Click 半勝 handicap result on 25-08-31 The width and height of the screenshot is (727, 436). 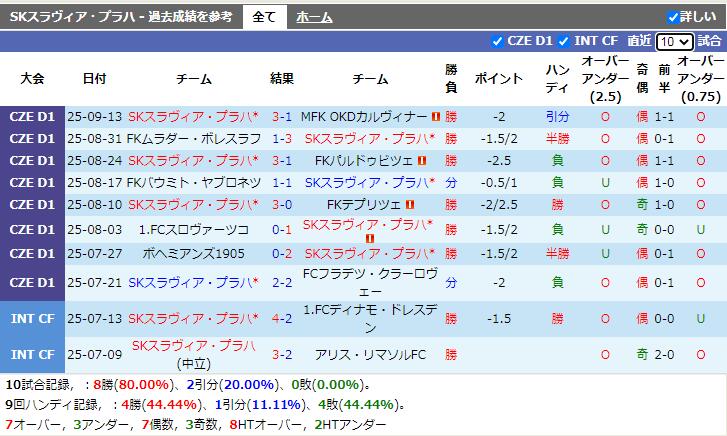[557, 138]
